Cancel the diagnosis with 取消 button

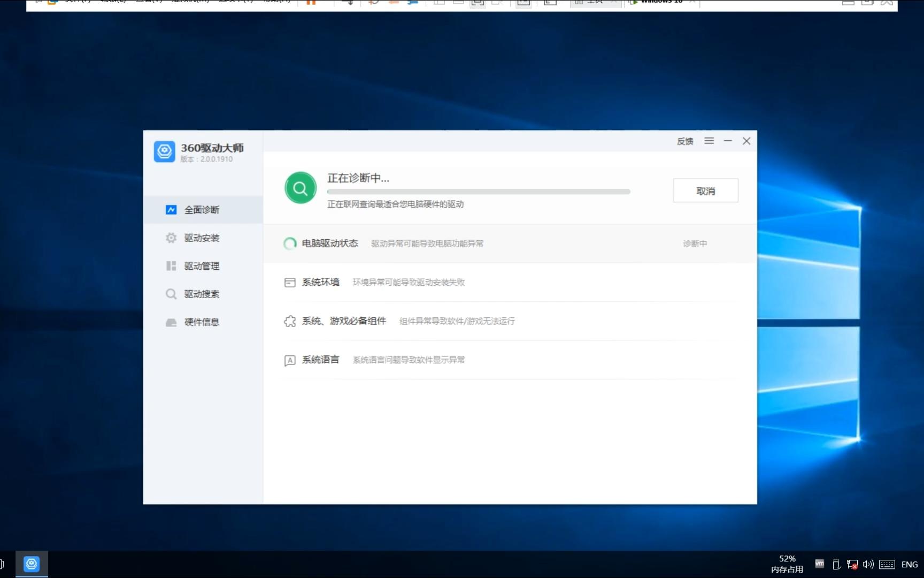[705, 191]
